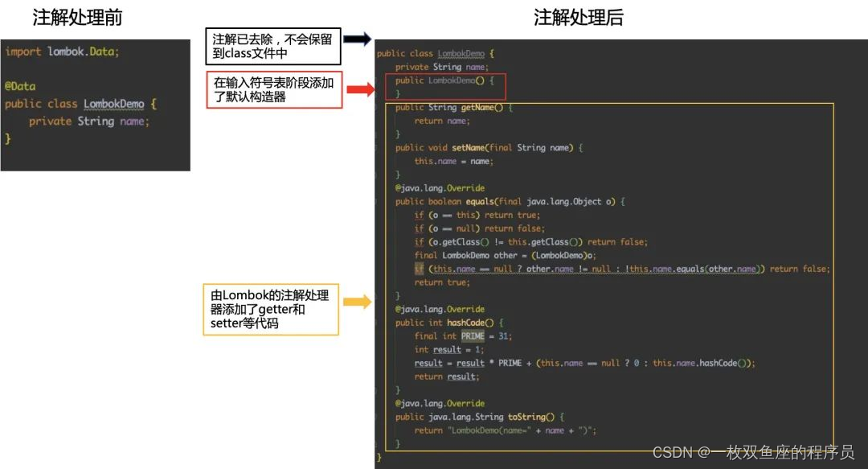Click '@java.lang.Override' above the hashCode method

(x=440, y=310)
